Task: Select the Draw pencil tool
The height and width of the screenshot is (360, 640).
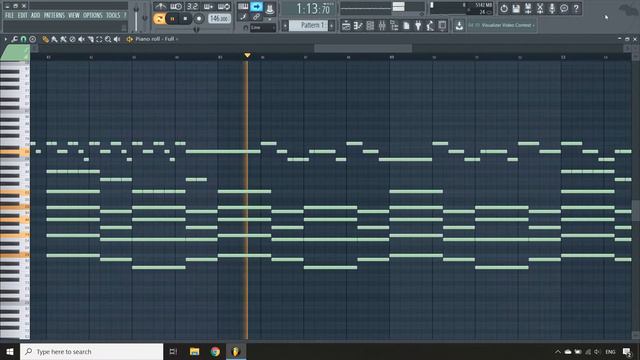Action: [45, 39]
